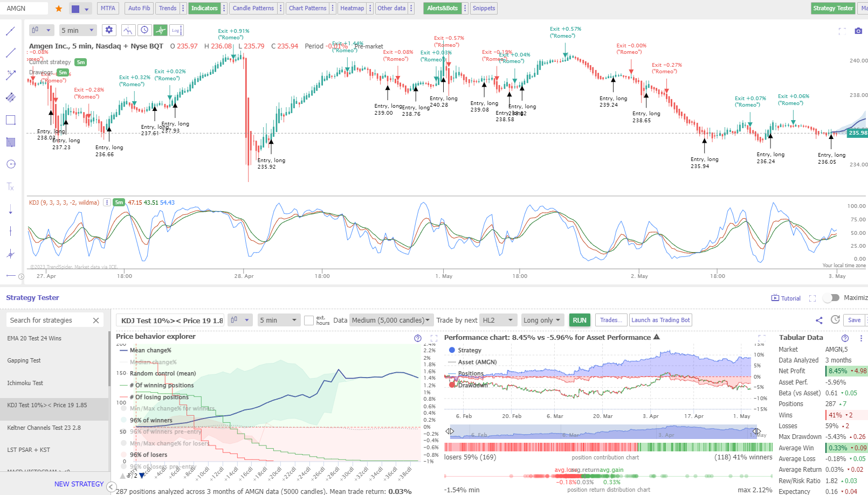868x495 pixels.
Task: Open the Long only direction dropdown
Action: click(542, 319)
